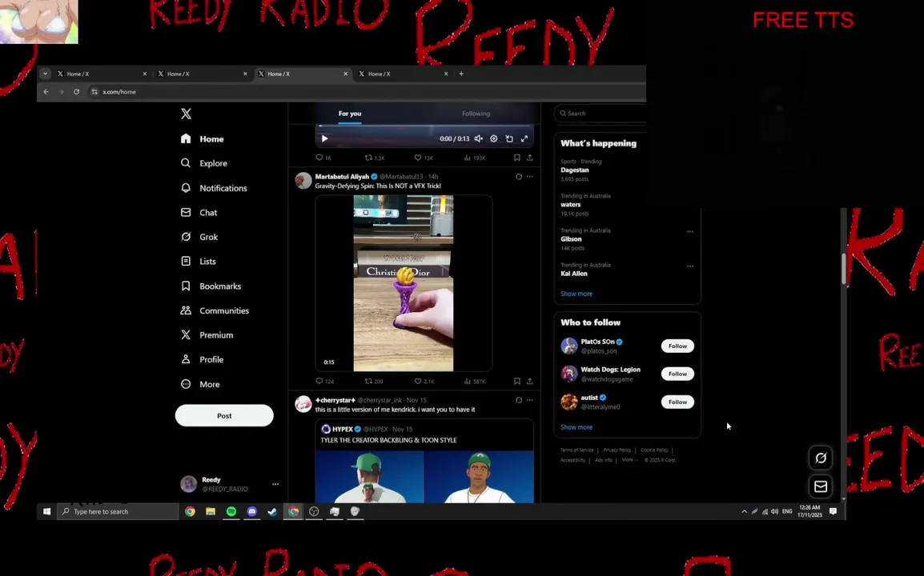Follow Watch Dogs: Legion

pyautogui.click(x=677, y=374)
